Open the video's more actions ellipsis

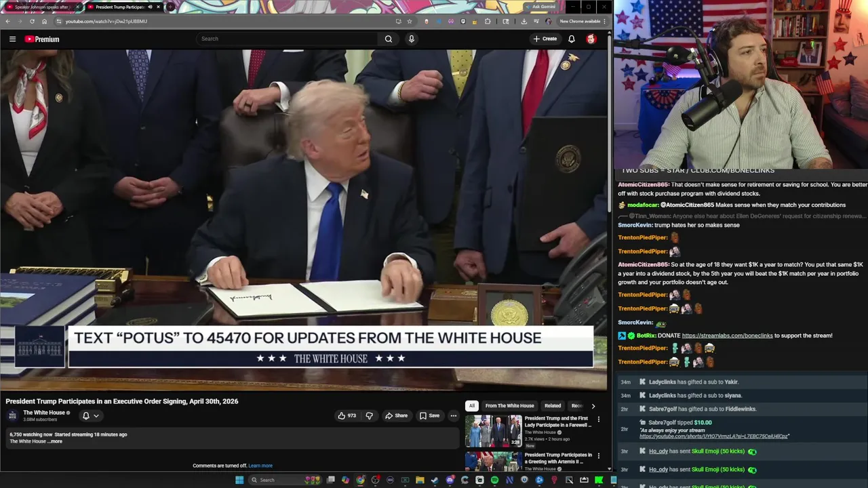[x=454, y=415]
